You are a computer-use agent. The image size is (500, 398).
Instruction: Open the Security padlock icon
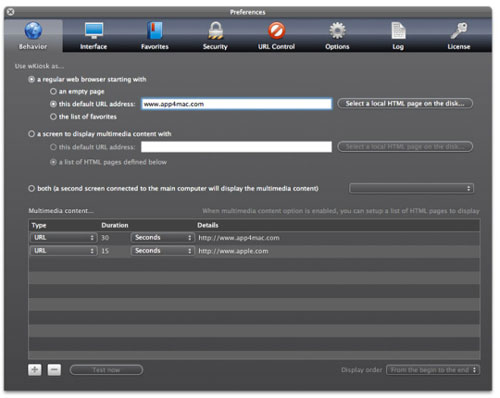(x=215, y=30)
